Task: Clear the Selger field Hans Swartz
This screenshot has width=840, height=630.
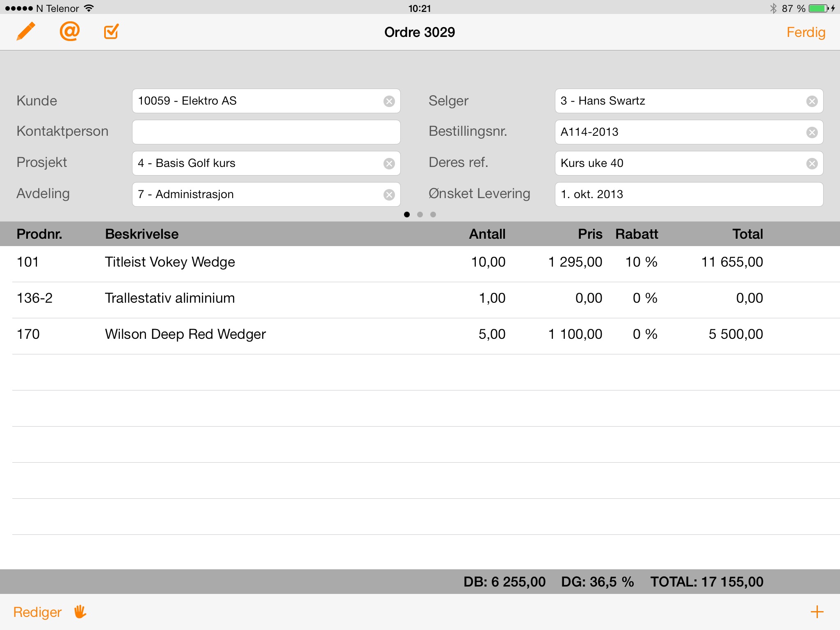Action: (x=812, y=101)
